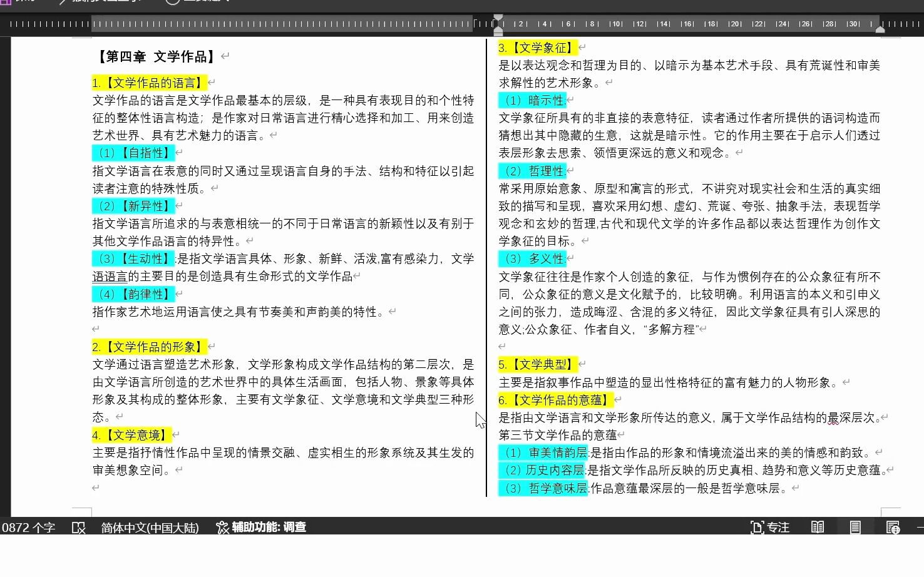
Task: Click heading 3.【文学象征】
Action: click(538, 48)
